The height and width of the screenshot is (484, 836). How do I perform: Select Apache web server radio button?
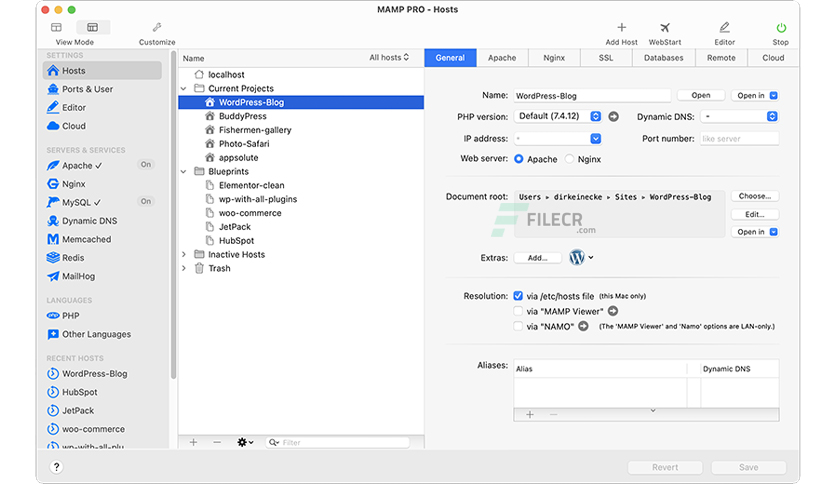click(519, 159)
